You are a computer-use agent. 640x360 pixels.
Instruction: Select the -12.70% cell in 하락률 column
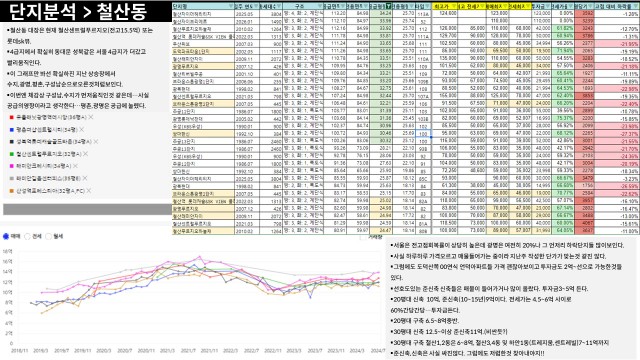[617, 29]
